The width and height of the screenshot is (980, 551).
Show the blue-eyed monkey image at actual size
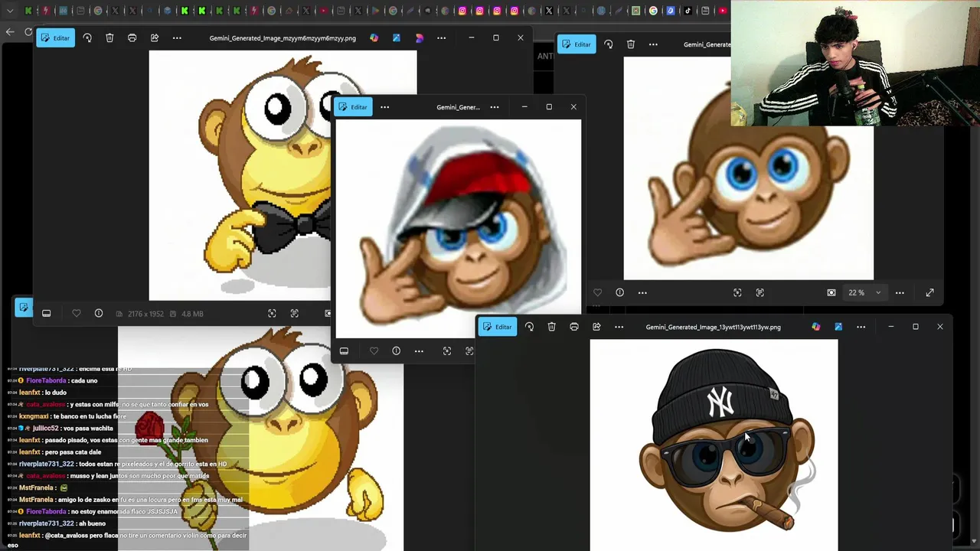click(x=759, y=292)
